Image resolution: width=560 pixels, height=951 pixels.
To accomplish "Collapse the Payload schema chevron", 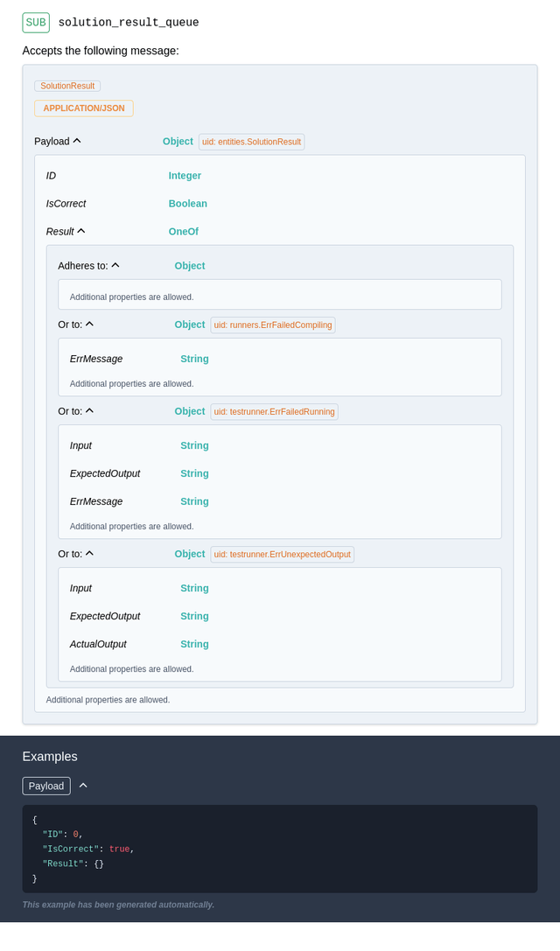I will point(77,141).
